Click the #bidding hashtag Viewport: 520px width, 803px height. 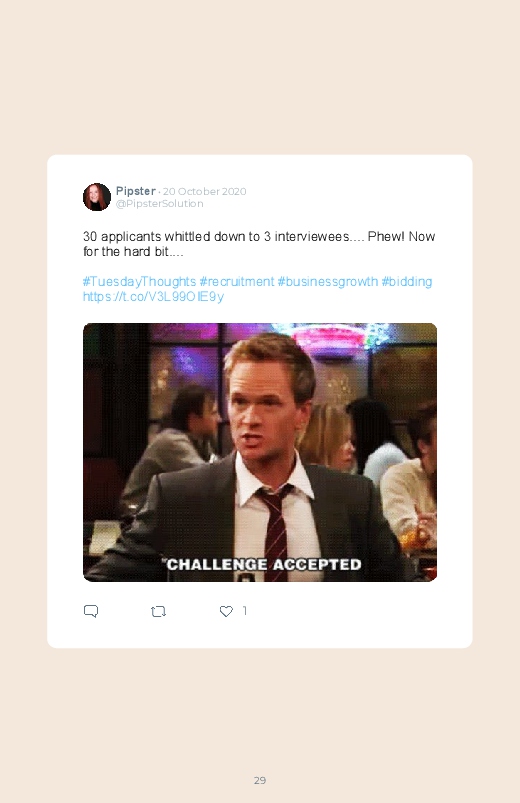(407, 282)
